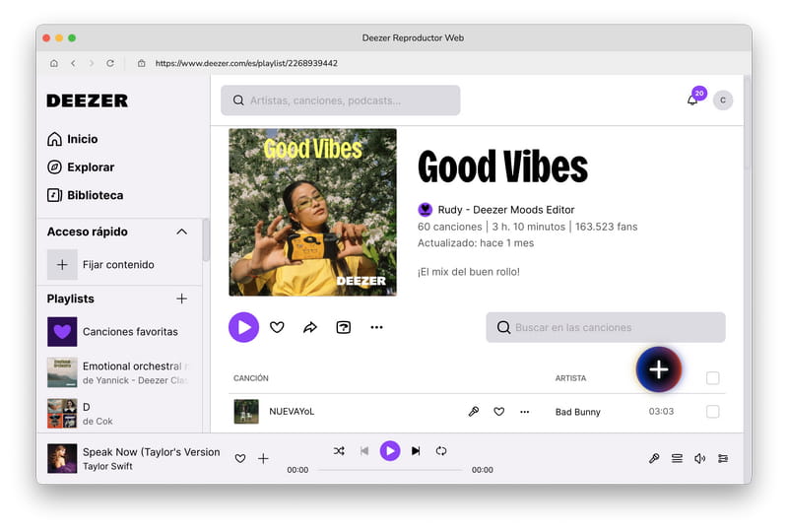The width and height of the screenshot is (788, 532).
Task: Go back with the browser back arrow
Action: click(x=73, y=63)
